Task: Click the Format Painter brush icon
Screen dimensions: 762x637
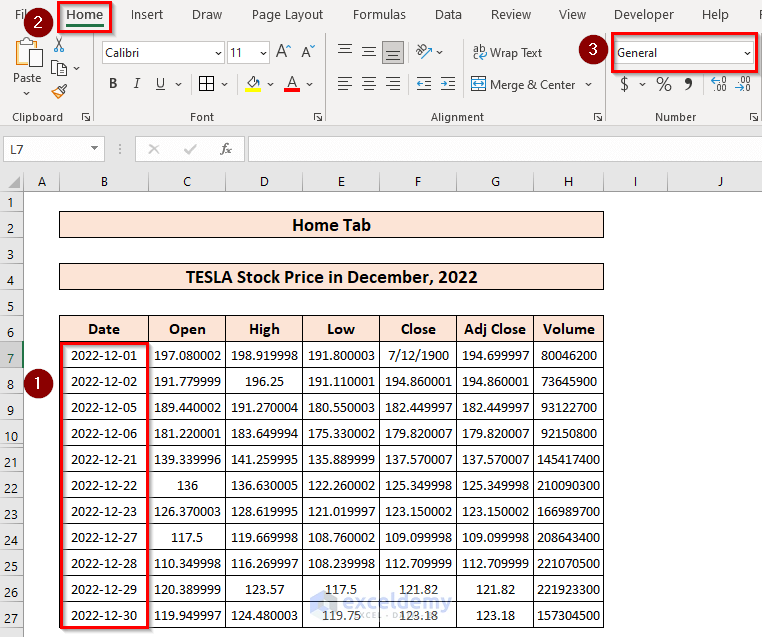Action: click(x=58, y=91)
